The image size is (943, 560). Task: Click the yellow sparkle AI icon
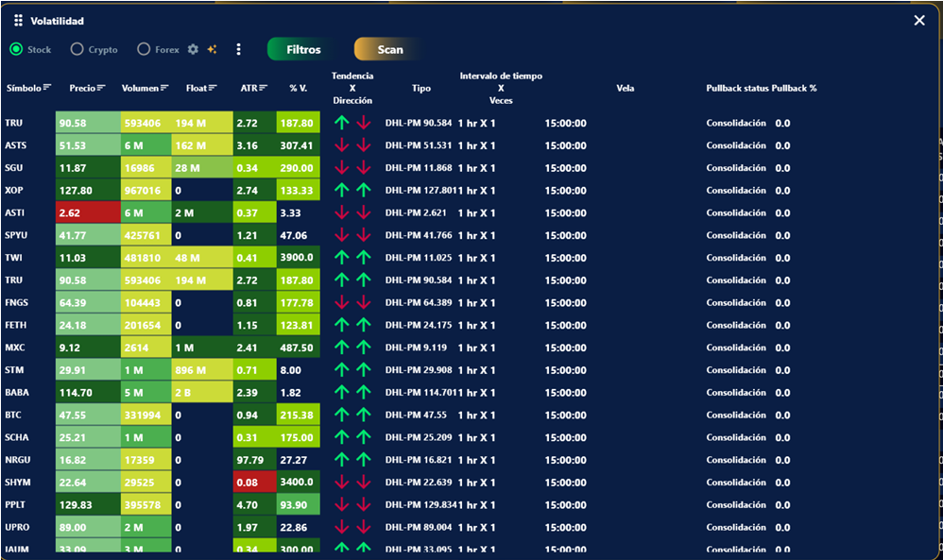pos(213,49)
